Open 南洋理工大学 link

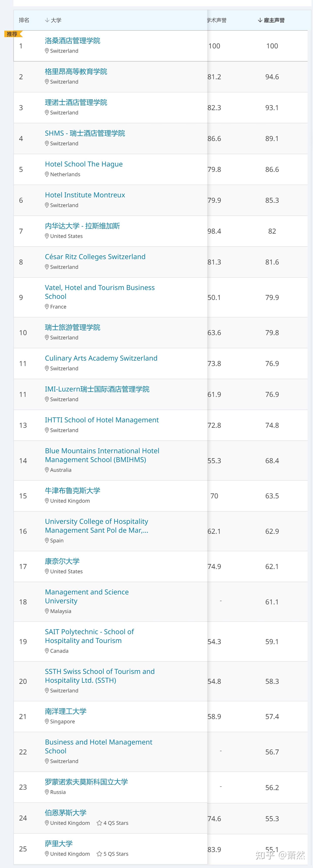66,711
